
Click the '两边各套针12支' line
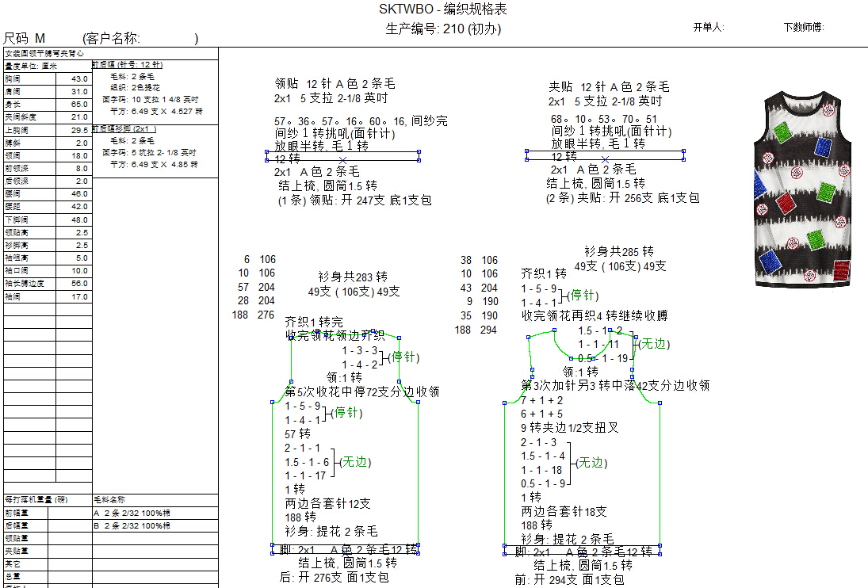tap(327, 503)
